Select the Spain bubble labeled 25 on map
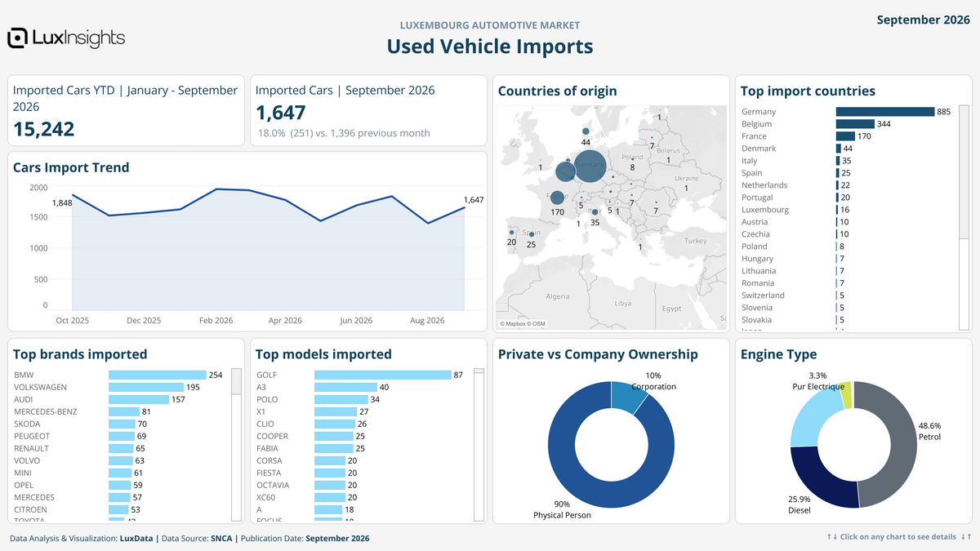Screen dimensions: 980x551 [x=530, y=235]
